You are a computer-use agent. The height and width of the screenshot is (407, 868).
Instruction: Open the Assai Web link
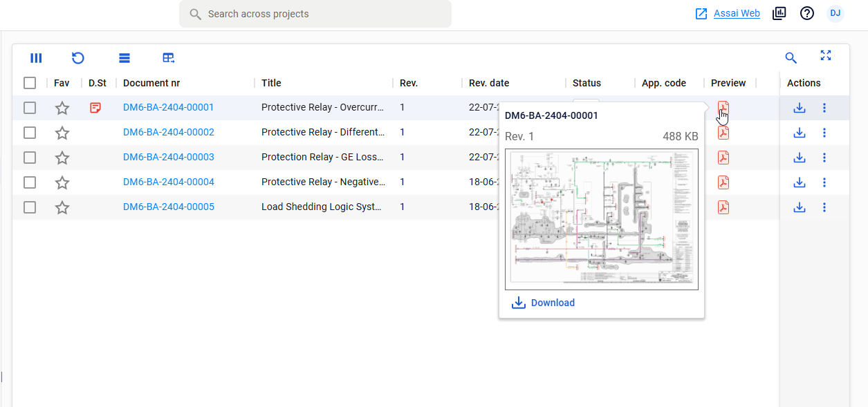coord(737,13)
